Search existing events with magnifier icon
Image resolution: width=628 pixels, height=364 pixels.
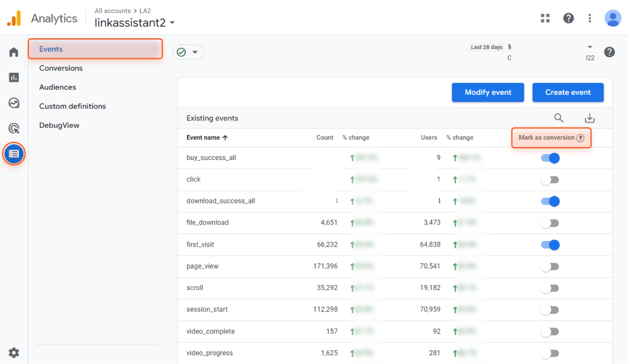[x=559, y=118]
